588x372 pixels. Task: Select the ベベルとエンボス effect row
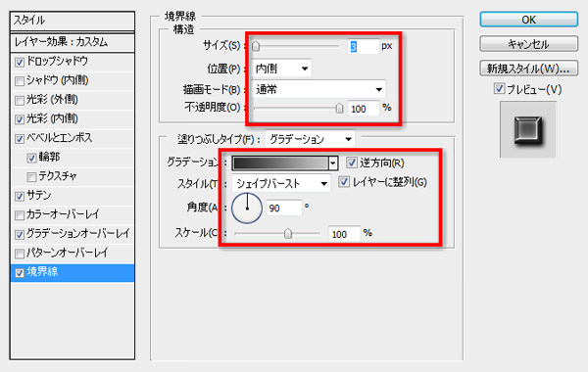pyautogui.click(x=72, y=138)
